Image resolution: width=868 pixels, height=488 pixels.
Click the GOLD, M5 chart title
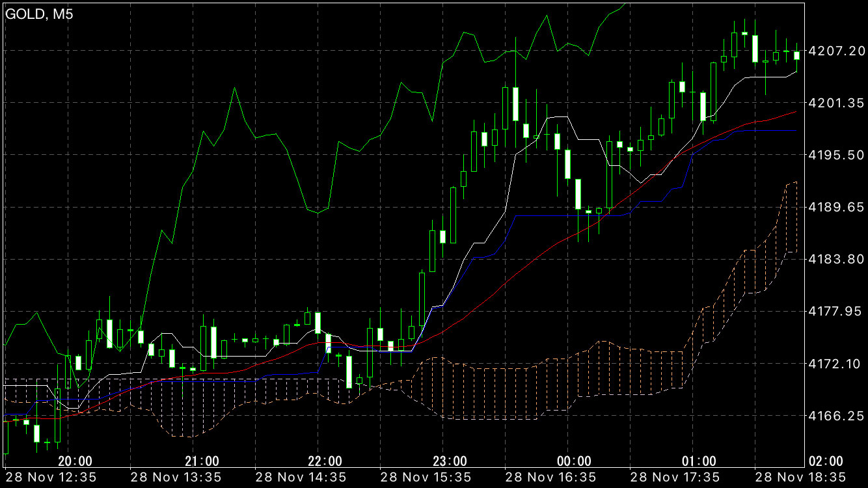pos(38,14)
